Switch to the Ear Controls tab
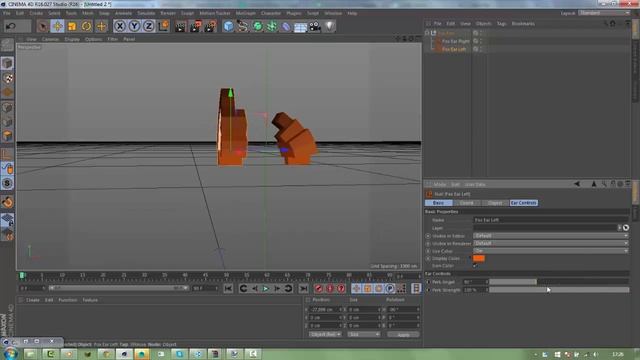 click(524, 203)
